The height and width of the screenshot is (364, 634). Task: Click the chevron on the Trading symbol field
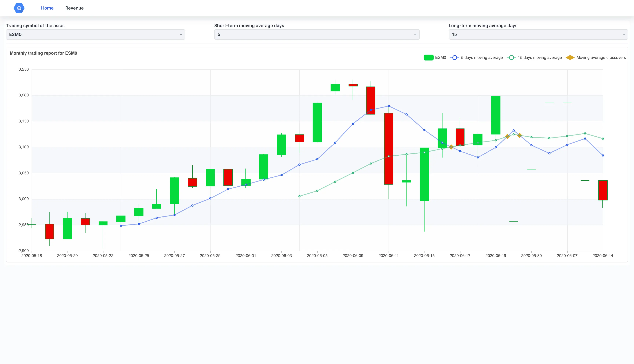point(181,34)
